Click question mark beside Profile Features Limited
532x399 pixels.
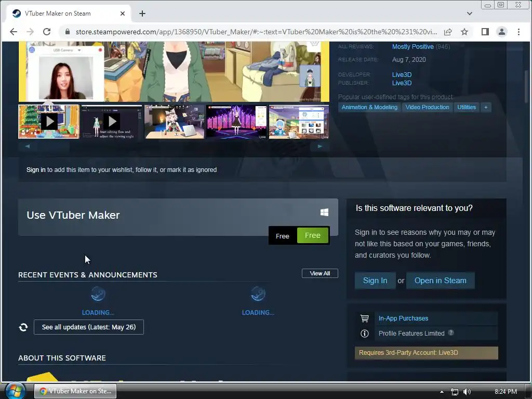[x=451, y=332]
